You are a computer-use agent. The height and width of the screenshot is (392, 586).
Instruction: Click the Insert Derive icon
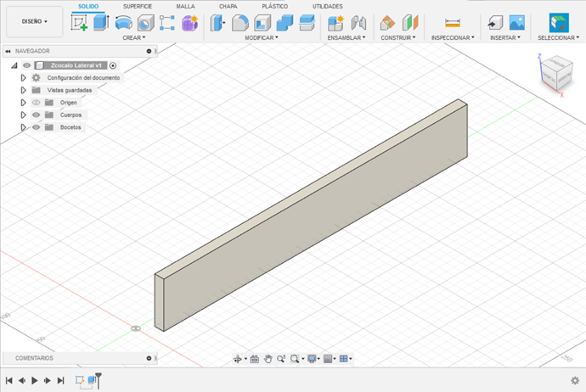coord(495,23)
